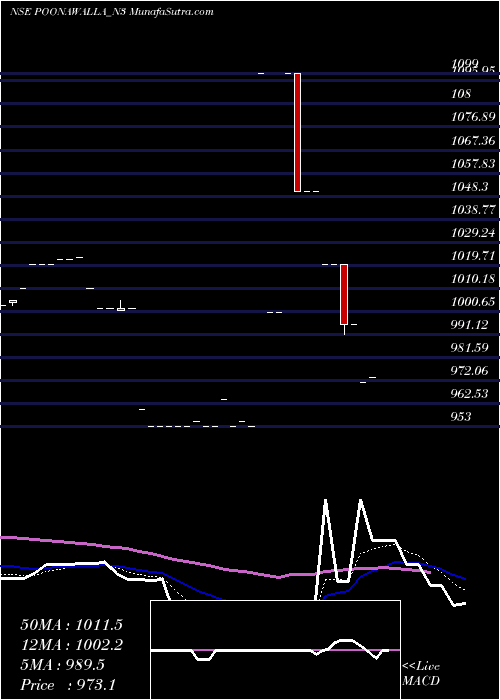Select the 1000.65 price level label

coord(473,302)
